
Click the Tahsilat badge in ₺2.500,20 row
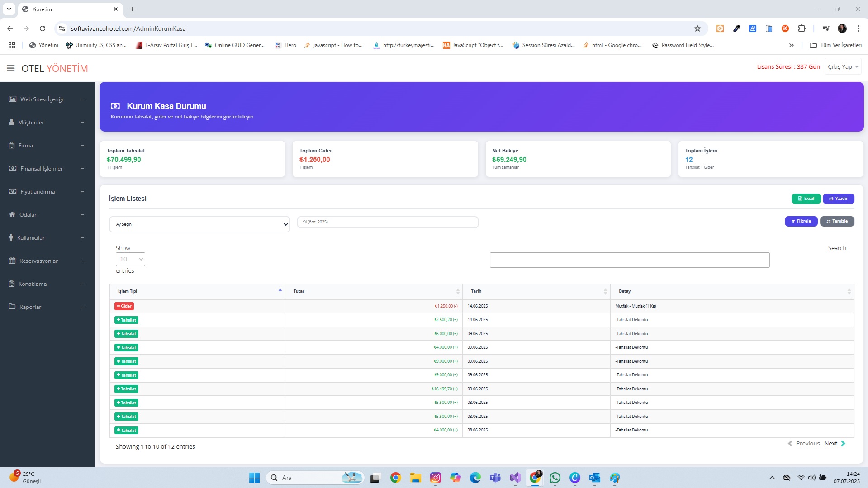126,320
